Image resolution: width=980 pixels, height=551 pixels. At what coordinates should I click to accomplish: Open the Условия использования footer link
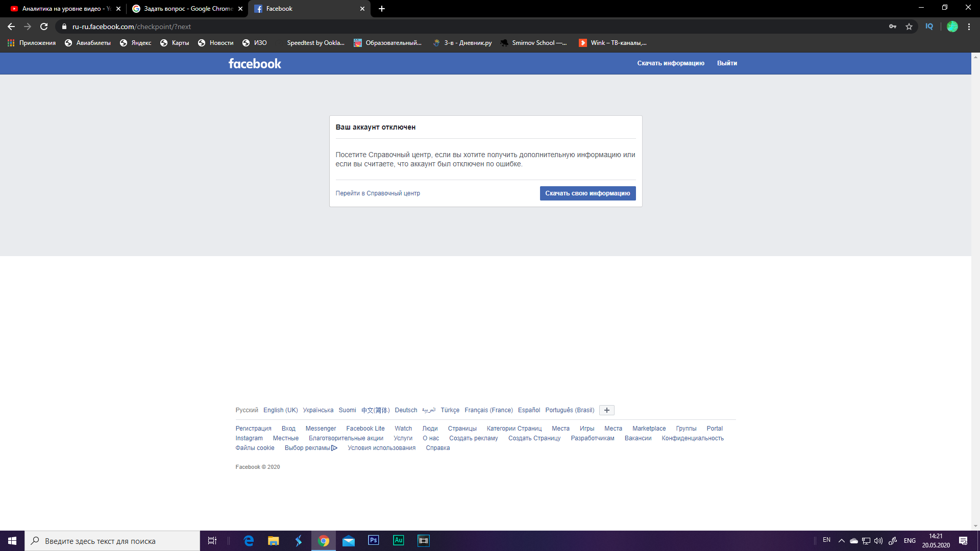coord(381,448)
